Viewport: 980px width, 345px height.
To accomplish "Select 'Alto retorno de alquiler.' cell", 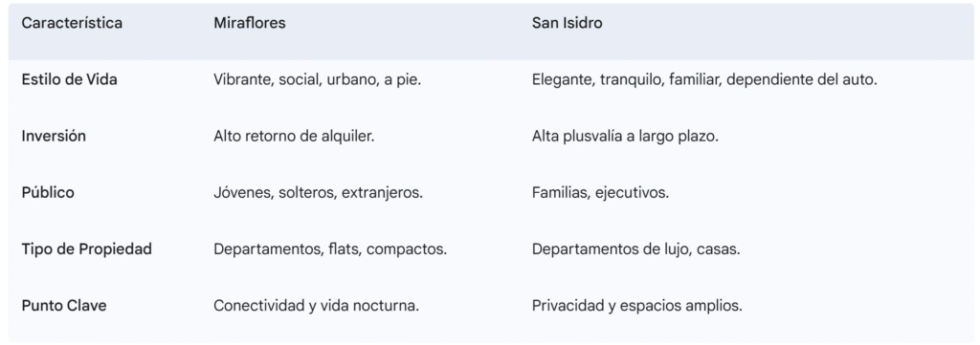I will click(294, 136).
